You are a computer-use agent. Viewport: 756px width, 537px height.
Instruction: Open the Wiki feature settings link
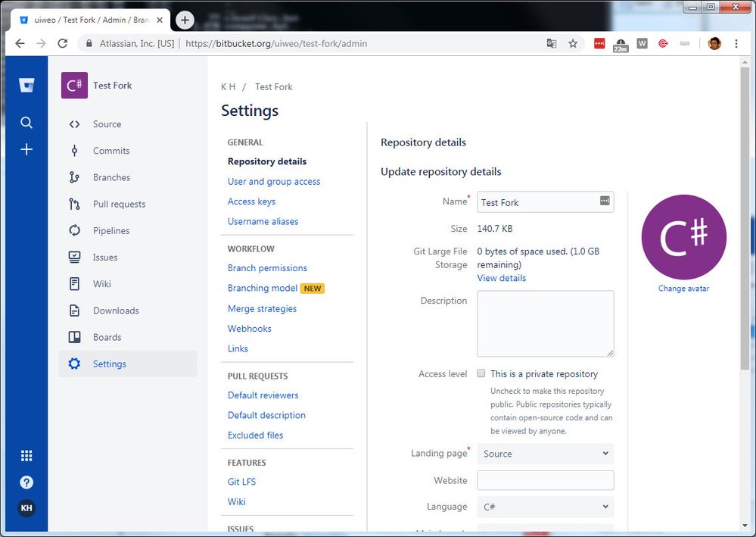pyautogui.click(x=236, y=501)
